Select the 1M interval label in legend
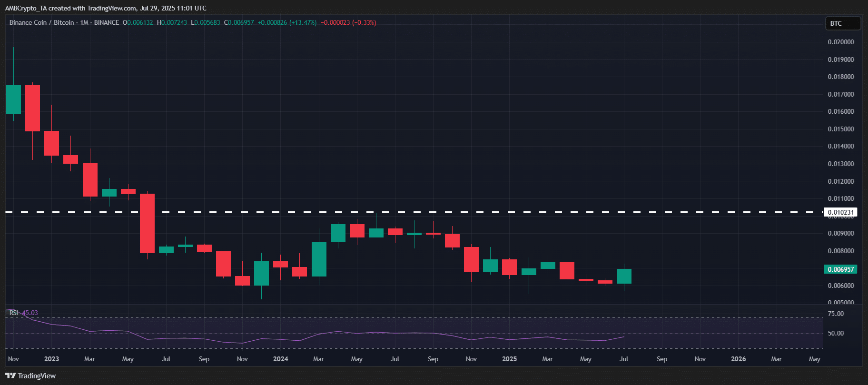868x385 pixels. [84, 22]
